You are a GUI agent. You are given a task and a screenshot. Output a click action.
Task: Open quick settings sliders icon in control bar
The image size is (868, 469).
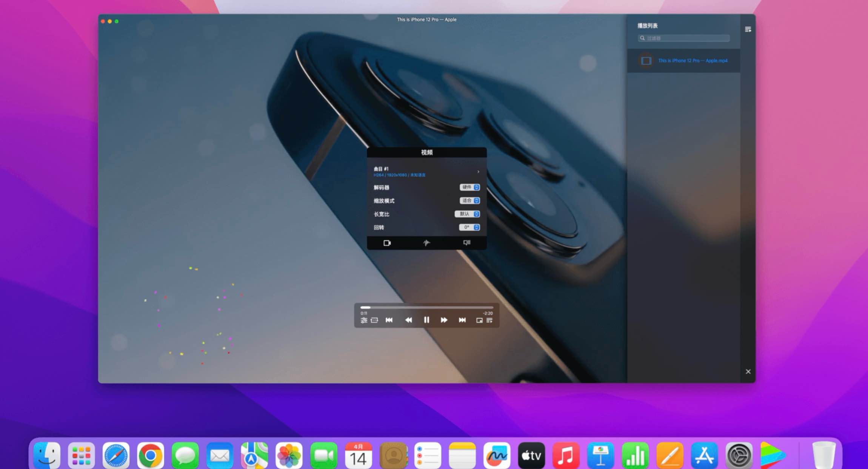point(364,320)
